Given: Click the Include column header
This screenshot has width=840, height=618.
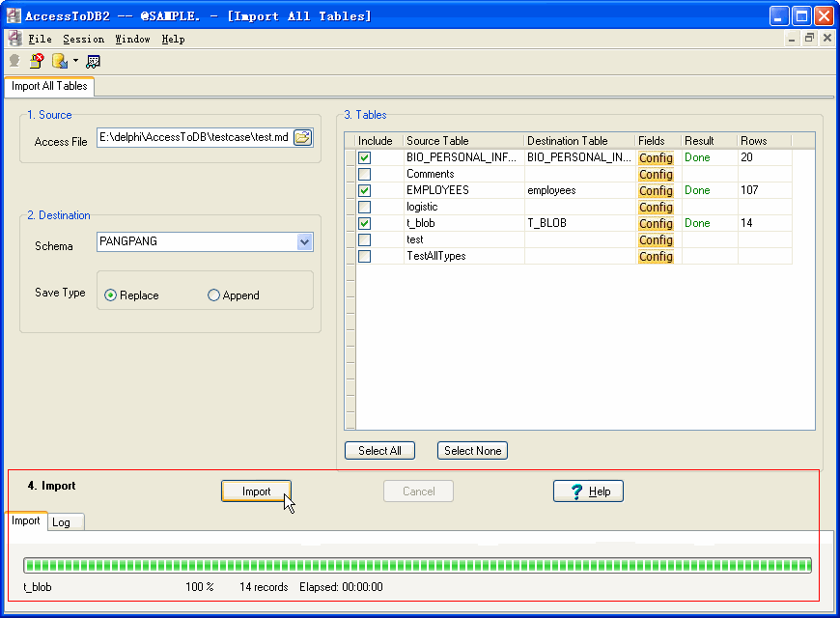Looking at the screenshot, I should point(379,141).
